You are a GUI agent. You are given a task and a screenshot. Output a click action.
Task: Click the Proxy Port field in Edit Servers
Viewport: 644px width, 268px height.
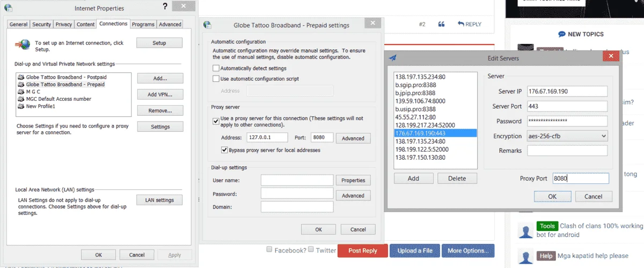coord(581,178)
